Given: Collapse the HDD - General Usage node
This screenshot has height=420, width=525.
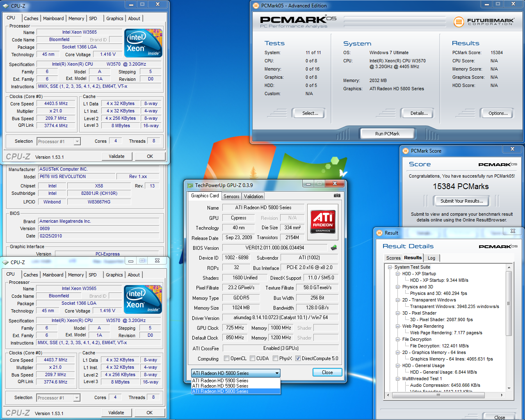Looking at the screenshot, I should [x=397, y=366].
